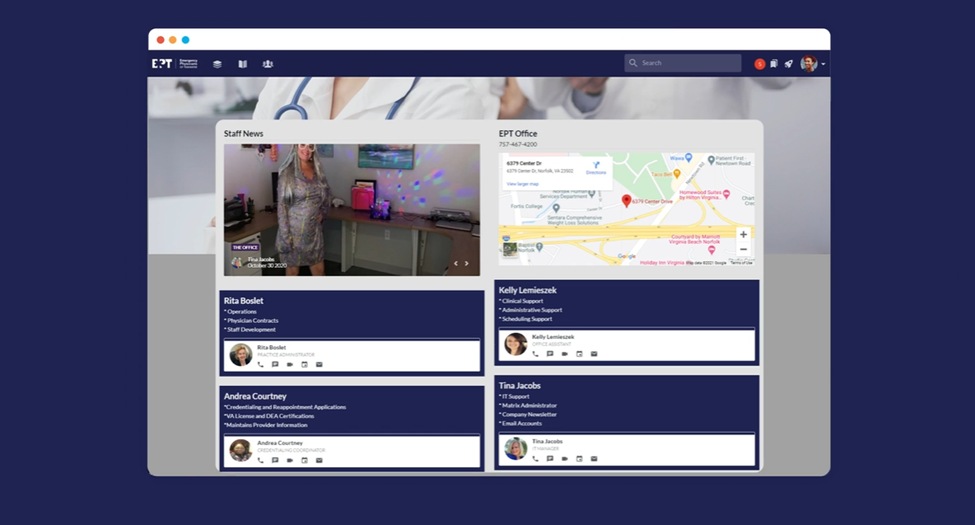This screenshot has height=525, width=975.
Task: Start chat with Kelly Lemieszek
Action: [550, 354]
